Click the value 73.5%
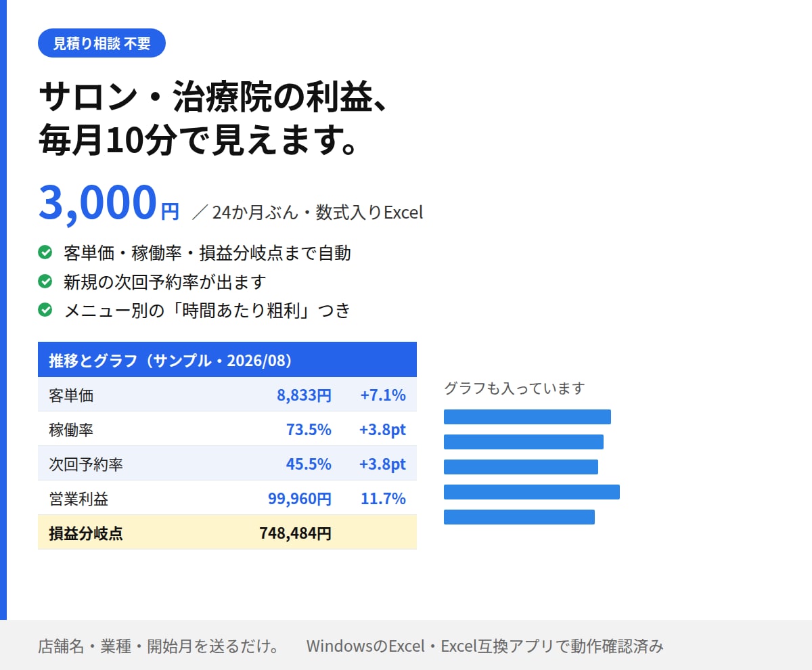The width and height of the screenshot is (812, 670). [309, 430]
